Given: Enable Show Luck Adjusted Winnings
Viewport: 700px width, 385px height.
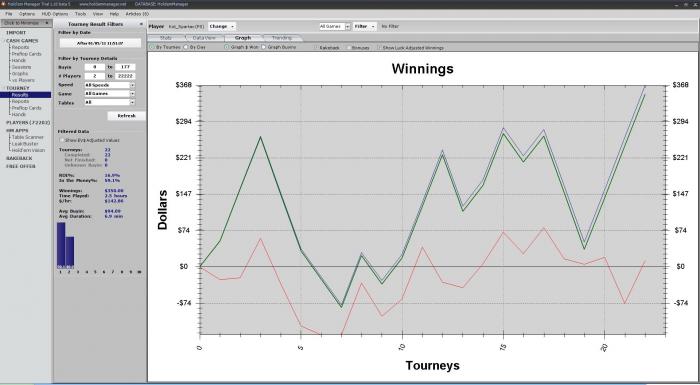Looking at the screenshot, I should click(379, 47).
